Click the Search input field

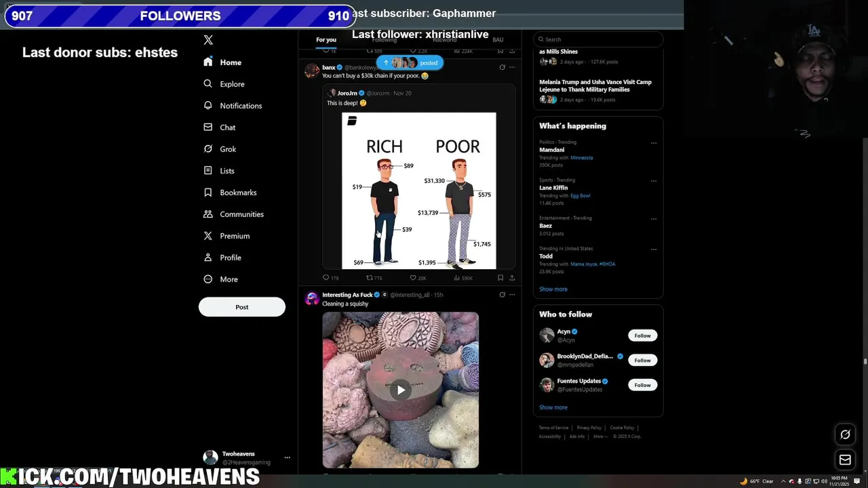pos(598,39)
